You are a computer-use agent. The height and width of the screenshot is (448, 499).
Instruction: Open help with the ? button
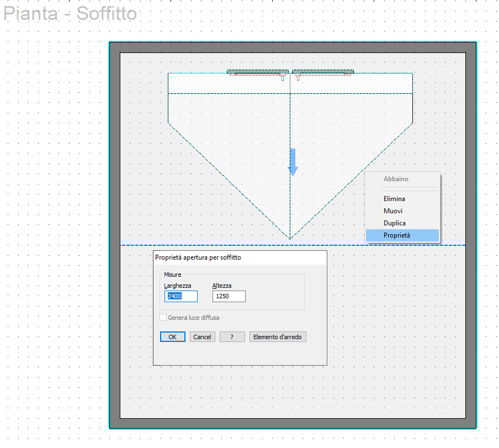click(232, 337)
